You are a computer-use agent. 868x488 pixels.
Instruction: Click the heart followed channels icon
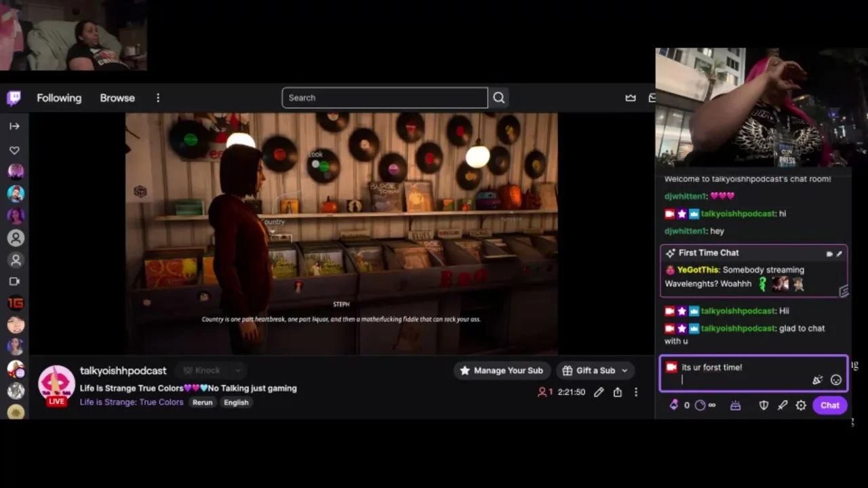[14, 150]
